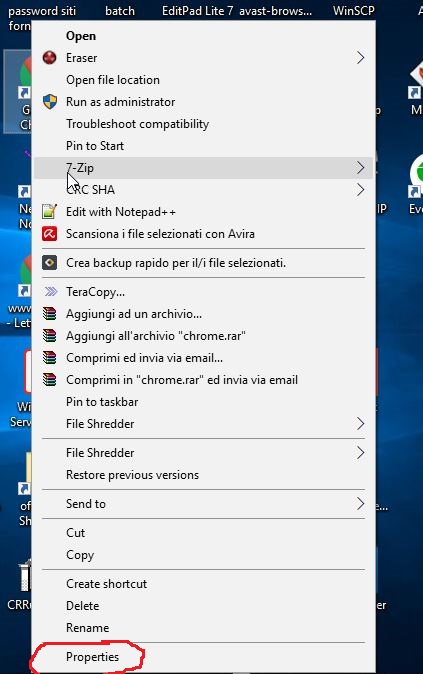Select Aggiungi all'archivio "chrome.rar"

click(156, 336)
